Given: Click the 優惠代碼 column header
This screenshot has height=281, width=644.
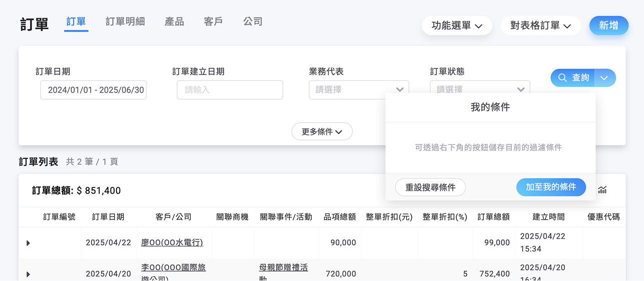Looking at the screenshot, I should click(603, 217).
